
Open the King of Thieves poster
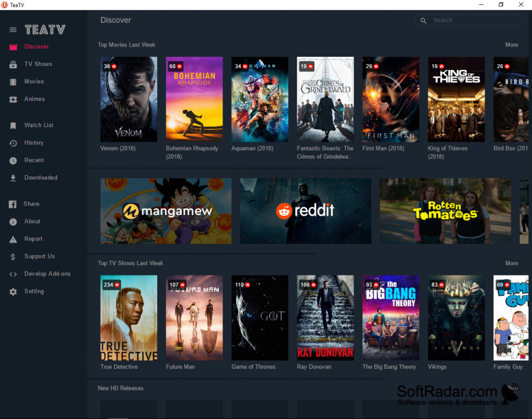[456, 99]
